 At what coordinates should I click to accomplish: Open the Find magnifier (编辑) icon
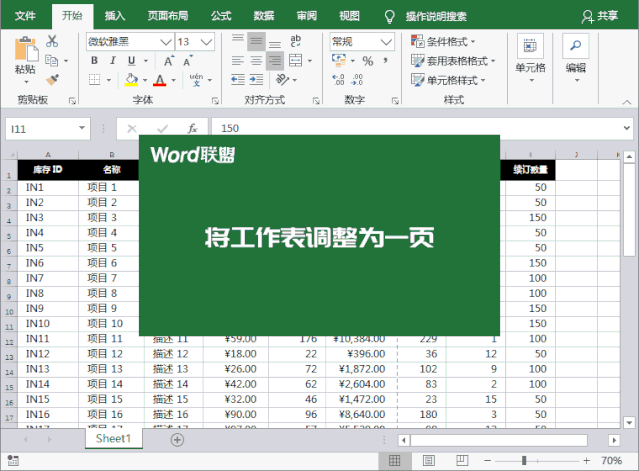coord(575,46)
